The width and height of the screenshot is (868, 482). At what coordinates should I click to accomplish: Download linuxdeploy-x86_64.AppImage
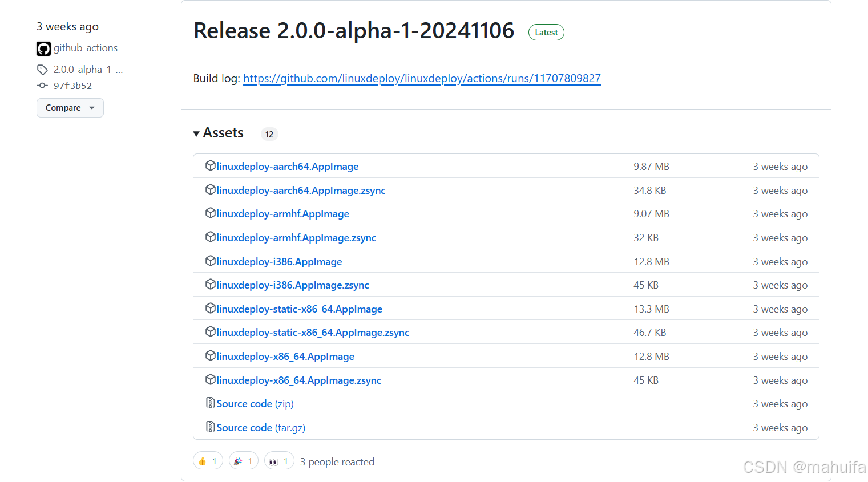coord(285,357)
